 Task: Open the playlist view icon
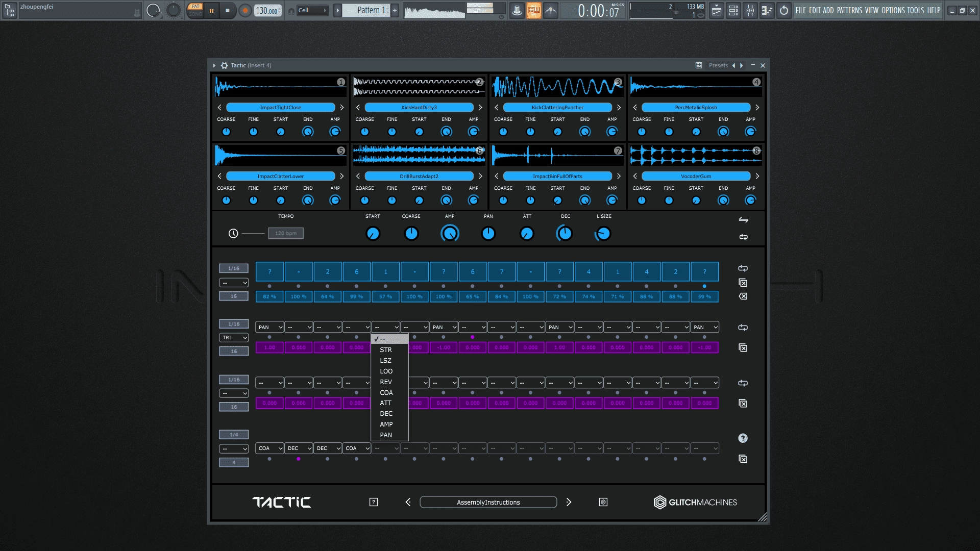(717, 10)
